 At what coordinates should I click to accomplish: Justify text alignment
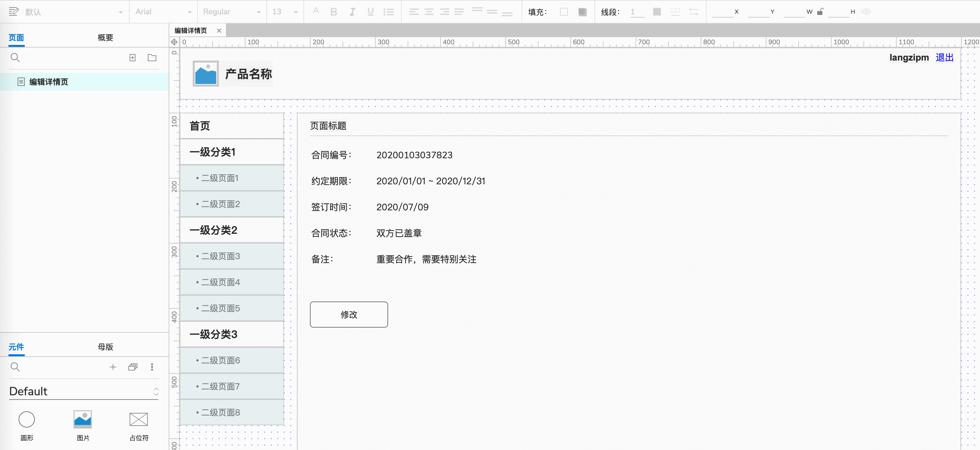pos(459,12)
